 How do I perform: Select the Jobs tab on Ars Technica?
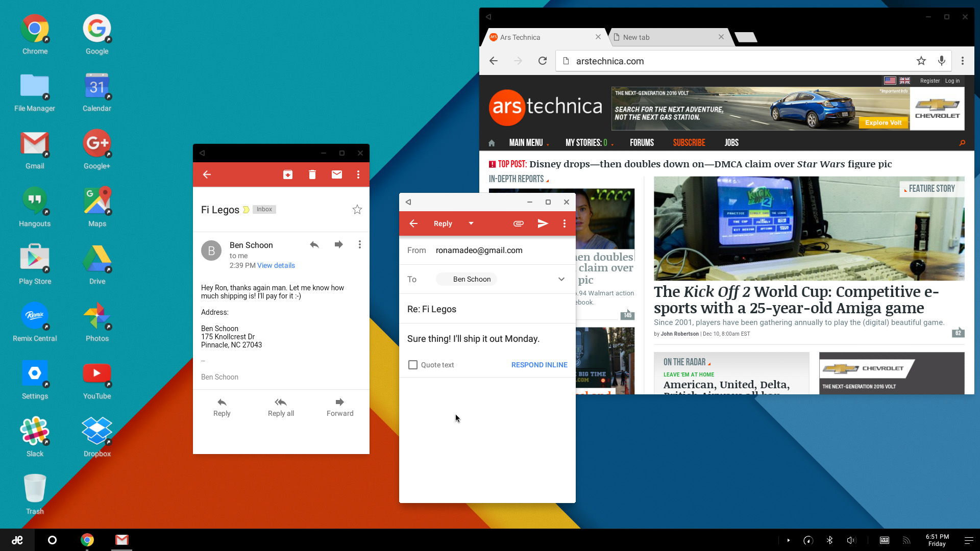point(731,143)
